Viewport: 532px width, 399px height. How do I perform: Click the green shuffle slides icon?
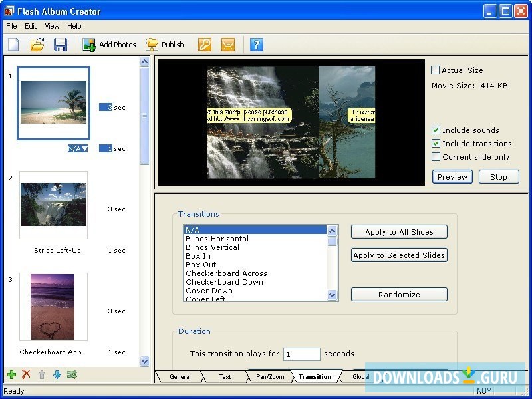(72, 374)
